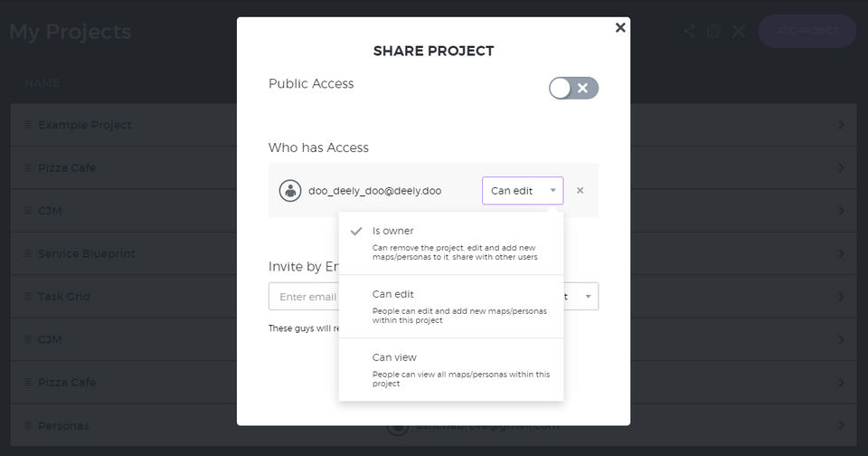Click the drag handle icon beside Example Project

point(27,125)
